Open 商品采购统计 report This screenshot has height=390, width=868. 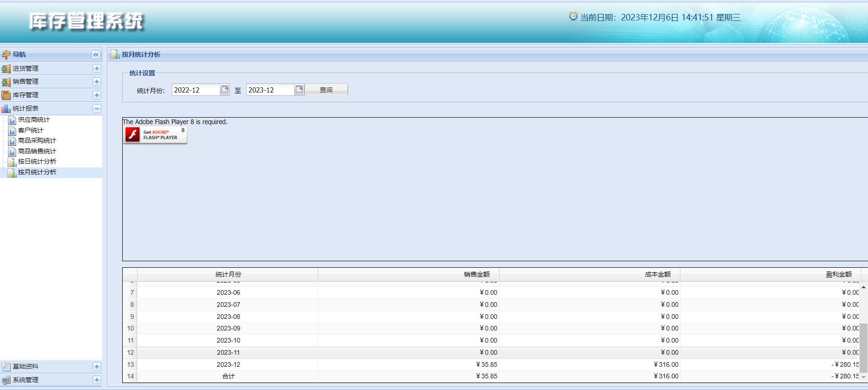coord(37,140)
